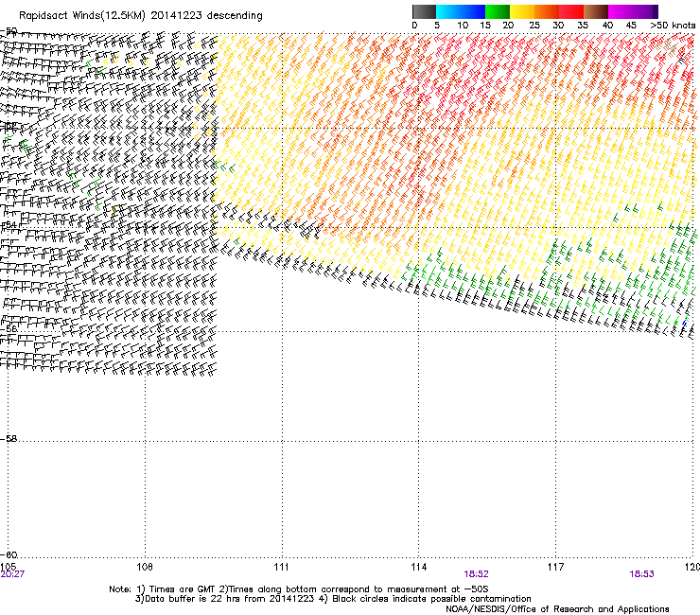Viewport: 700px width, 615px height.
Task: Click the legend label '35'
Action: pos(583,26)
